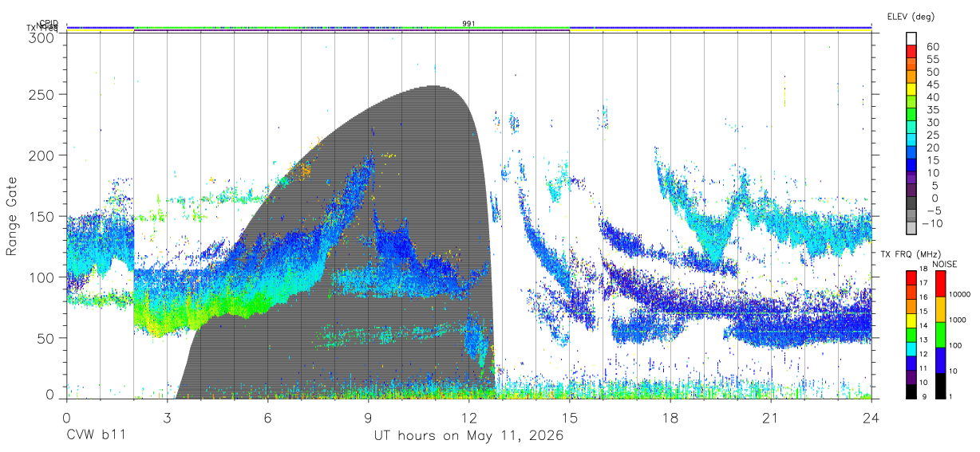Viewport: 980px width, 452px height.
Task: Click the orange segment of the NOISE color bar
Action: pyautogui.click(x=939, y=308)
